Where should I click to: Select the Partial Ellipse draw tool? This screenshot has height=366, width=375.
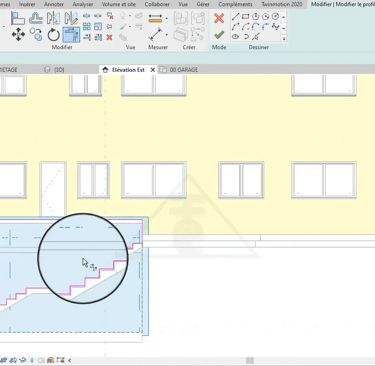246,37
